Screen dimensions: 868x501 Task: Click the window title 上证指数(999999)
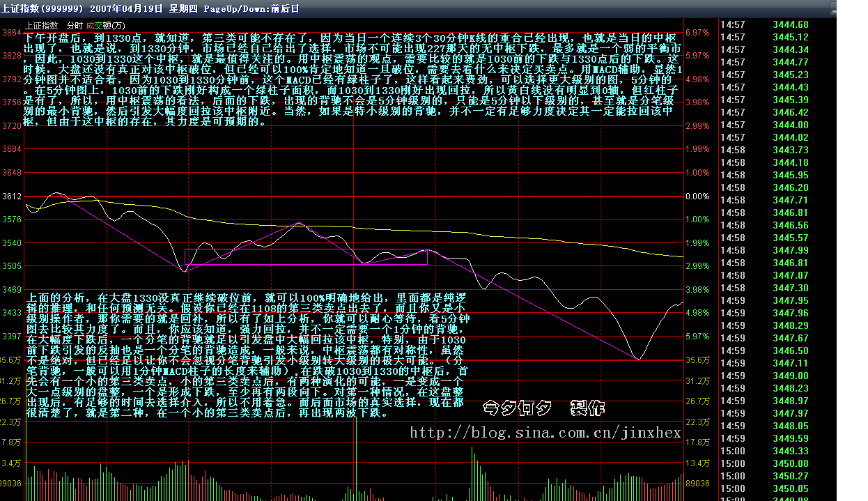point(43,8)
